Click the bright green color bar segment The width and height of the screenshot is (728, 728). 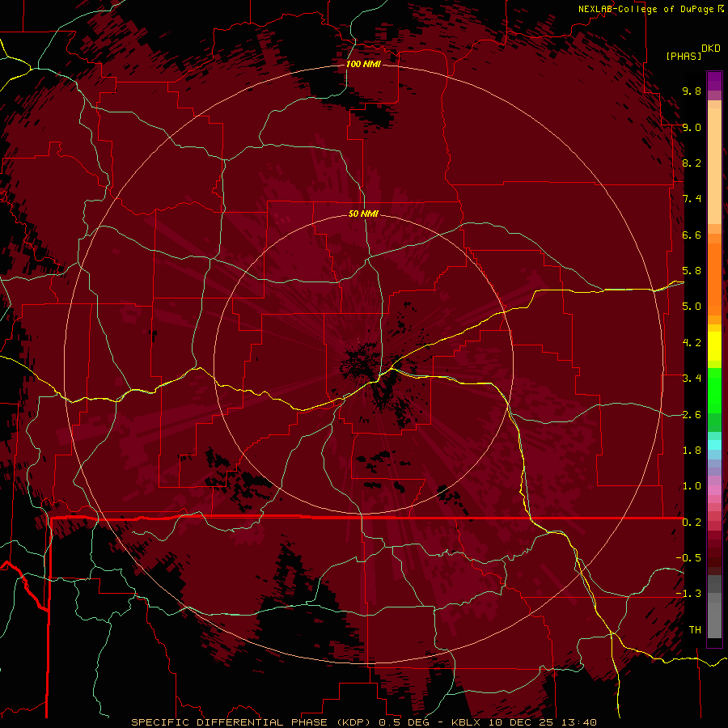(x=714, y=391)
